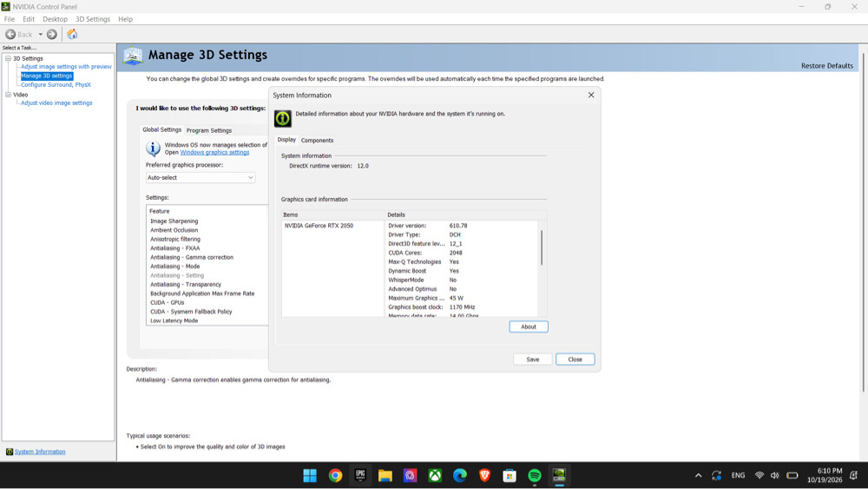Click the Close button in System Information
This screenshot has height=489, width=868.
pos(575,360)
